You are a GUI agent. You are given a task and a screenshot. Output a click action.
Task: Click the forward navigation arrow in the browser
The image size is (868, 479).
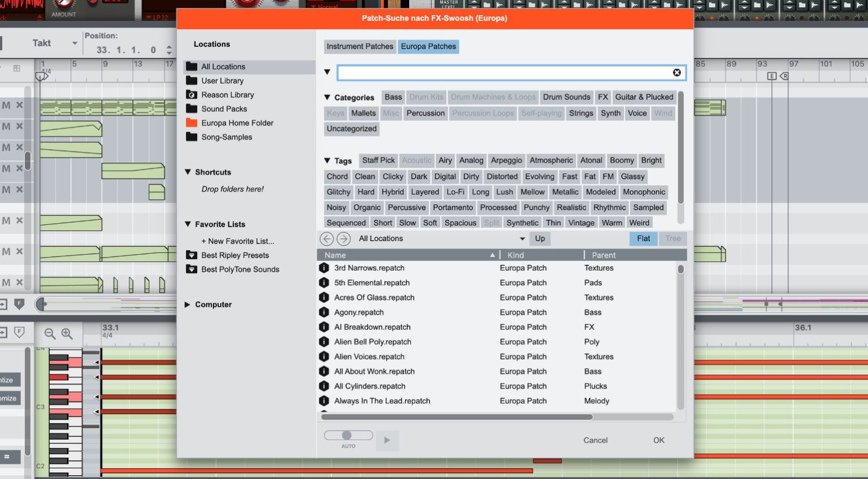click(x=344, y=238)
